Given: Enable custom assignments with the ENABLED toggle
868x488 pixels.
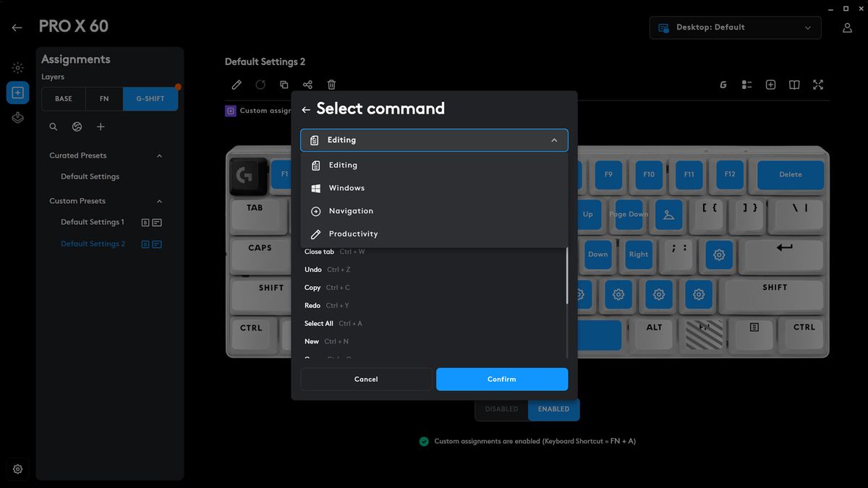Looking at the screenshot, I should click(553, 409).
